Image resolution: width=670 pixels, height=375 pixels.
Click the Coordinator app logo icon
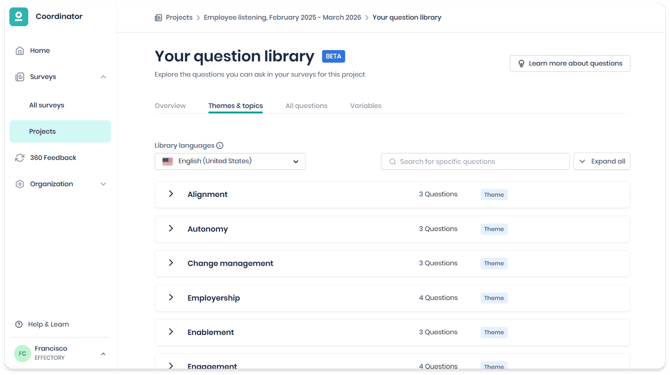pos(18,17)
